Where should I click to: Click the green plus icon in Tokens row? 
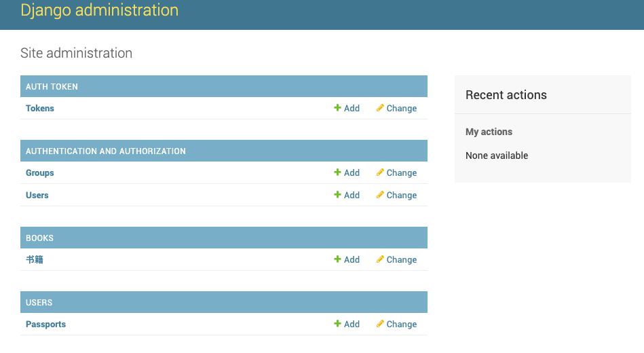[337, 108]
